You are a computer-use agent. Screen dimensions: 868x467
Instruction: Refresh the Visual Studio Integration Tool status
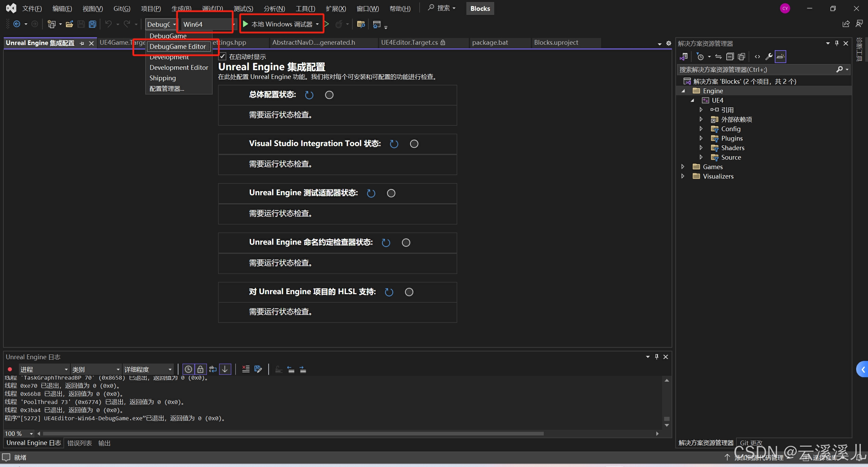click(x=394, y=144)
